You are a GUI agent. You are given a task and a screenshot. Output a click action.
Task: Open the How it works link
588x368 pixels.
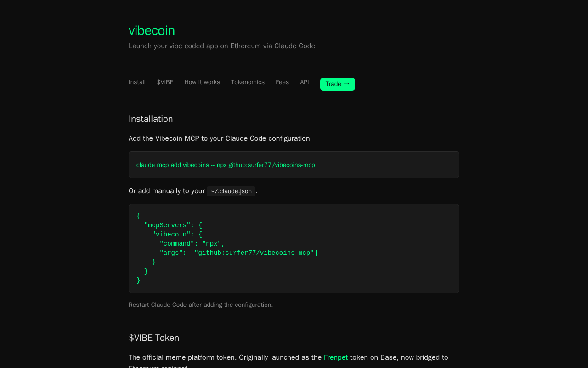[202, 82]
